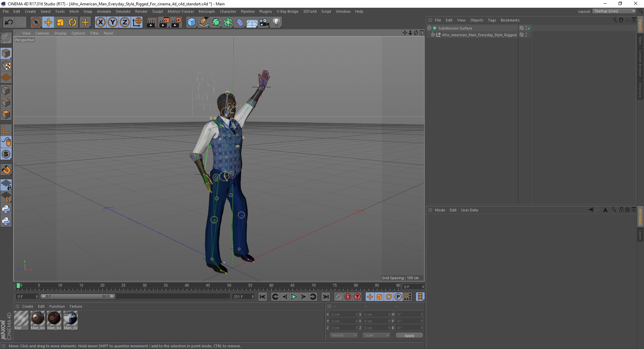
Task: Switch to Points mode
Action: click(x=6, y=90)
